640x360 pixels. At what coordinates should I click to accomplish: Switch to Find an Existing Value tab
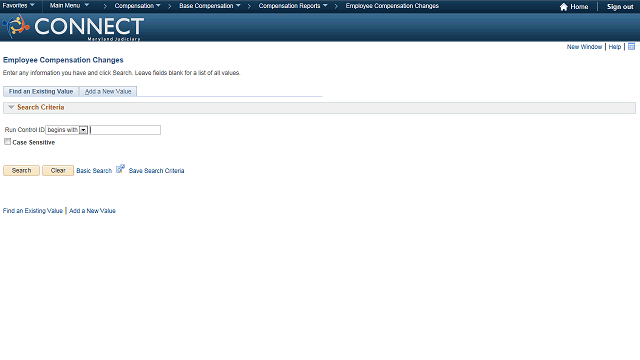tap(41, 91)
